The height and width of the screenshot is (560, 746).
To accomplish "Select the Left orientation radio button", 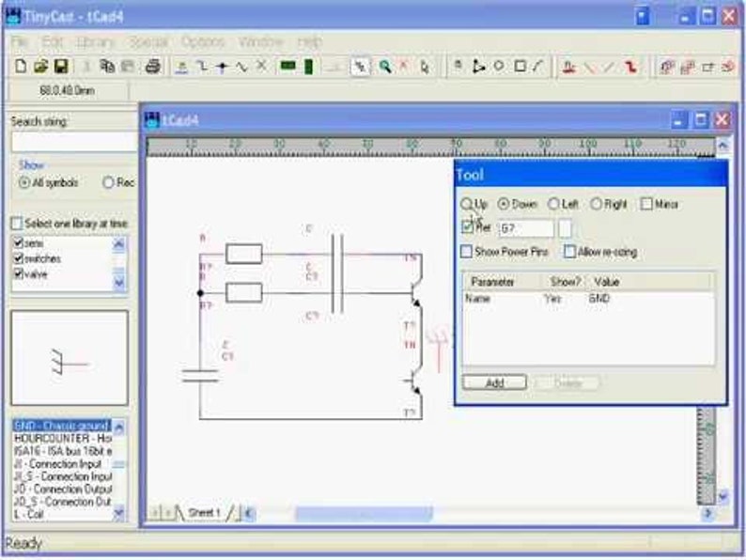I will [x=553, y=204].
